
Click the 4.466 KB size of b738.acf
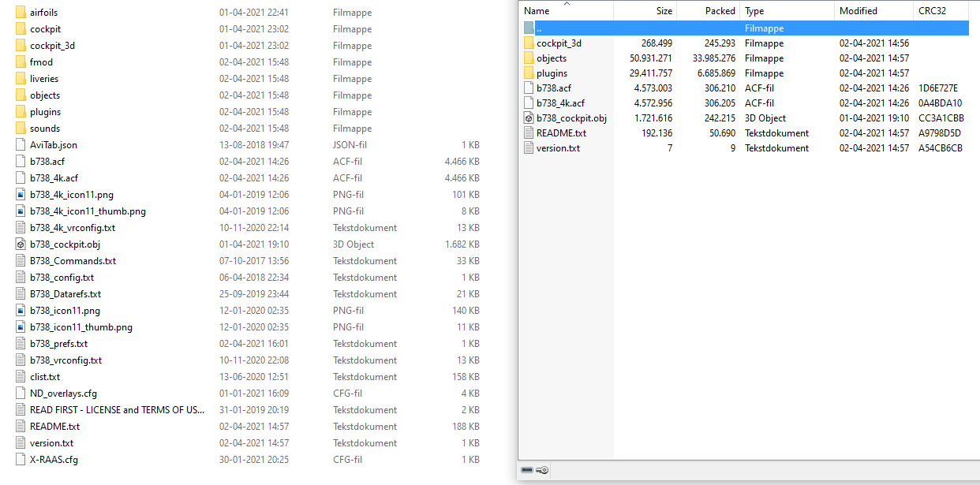click(462, 162)
